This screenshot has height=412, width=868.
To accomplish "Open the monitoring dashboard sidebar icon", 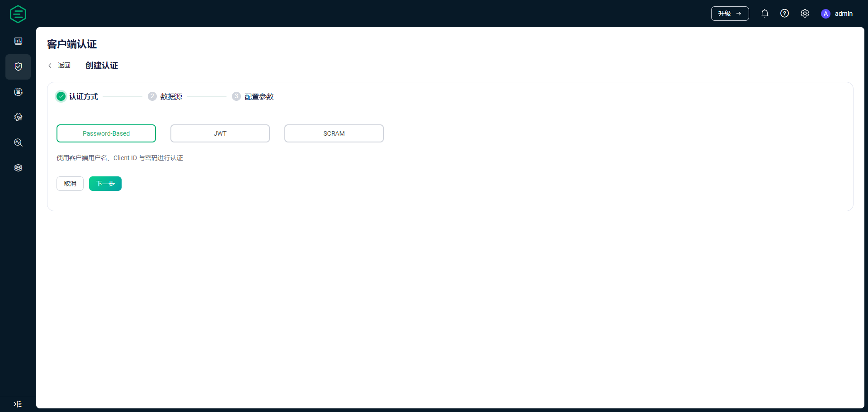I will pos(18,41).
